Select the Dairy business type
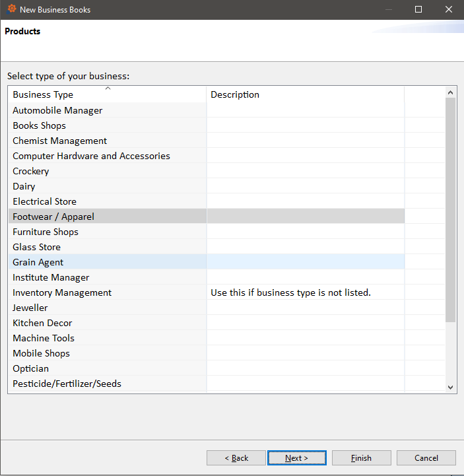464x476 pixels. click(x=24, y=186)
